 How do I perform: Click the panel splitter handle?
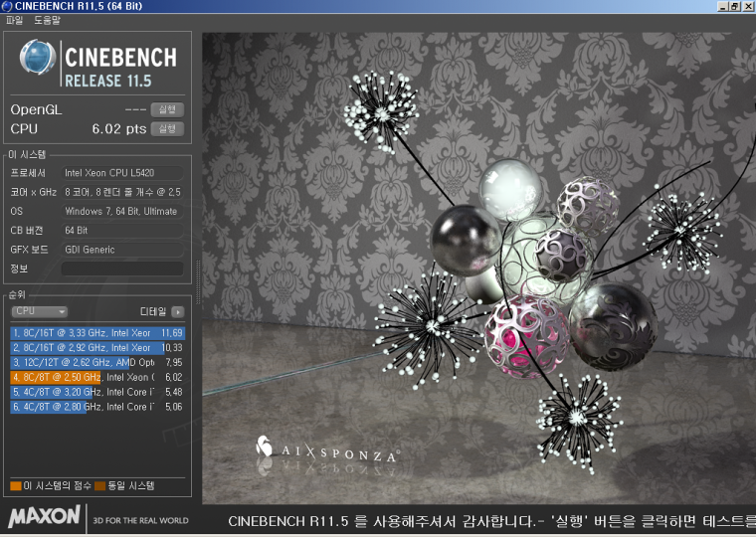(x=198, y=281)
